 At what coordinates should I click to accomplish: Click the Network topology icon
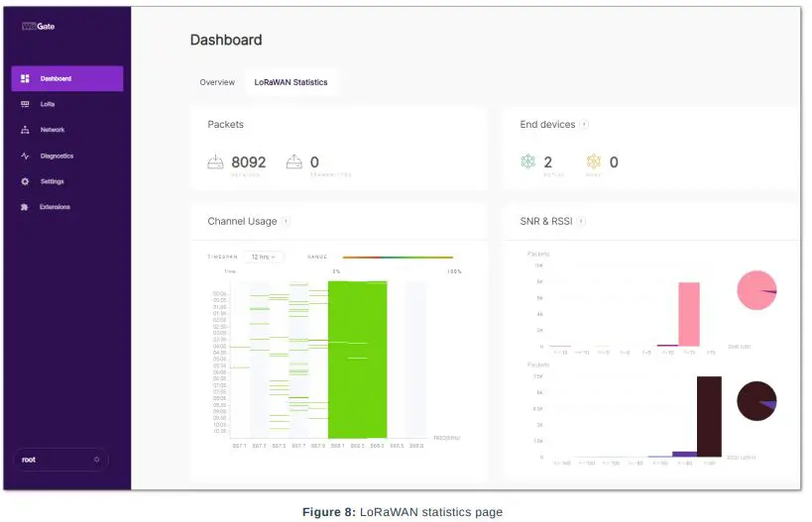(x=25, y=130)
